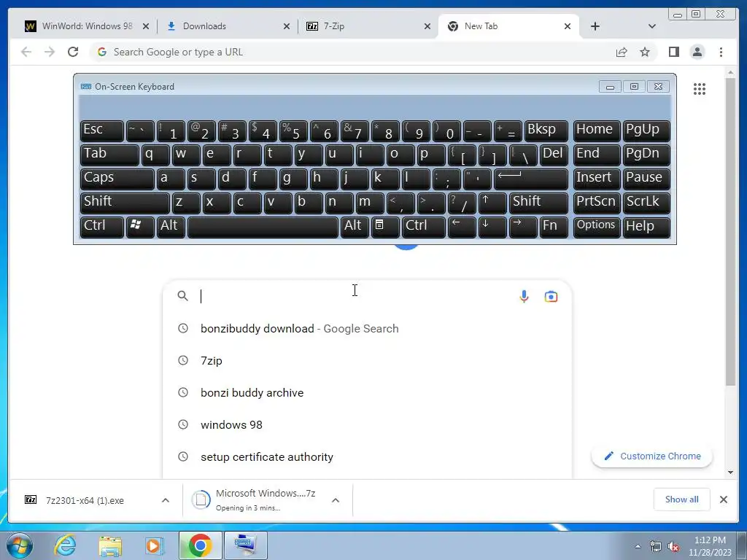Select 'setup certificate authority' suggestion
The image size is (747, 560).
[x=367, y=456]
